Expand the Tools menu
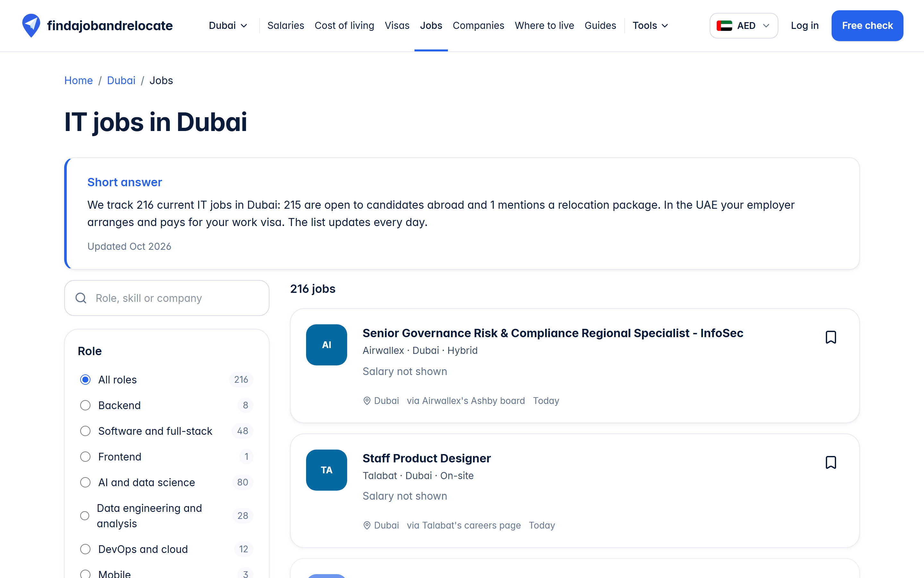This screenshot has height=578, width=924. pos(650,26)
